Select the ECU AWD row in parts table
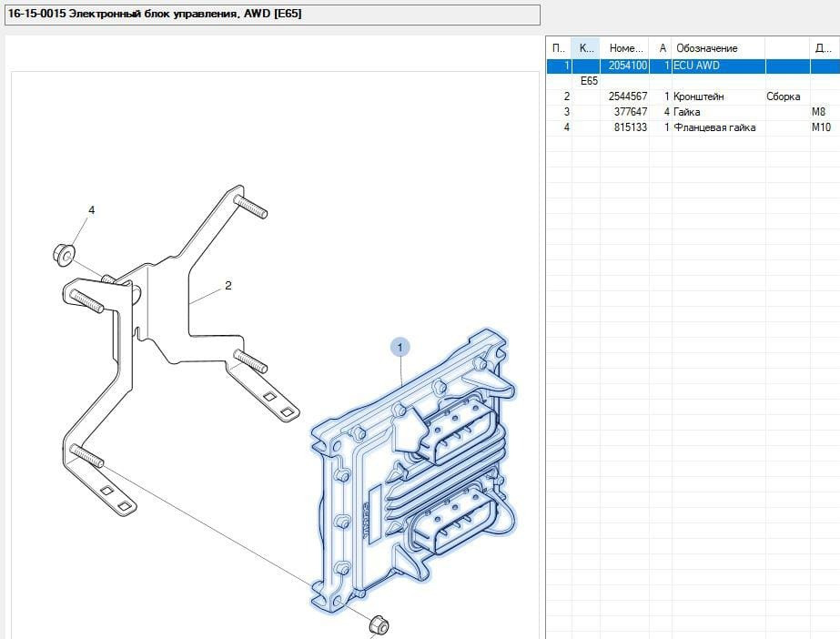The image size is (840, 639). [696, 66]
